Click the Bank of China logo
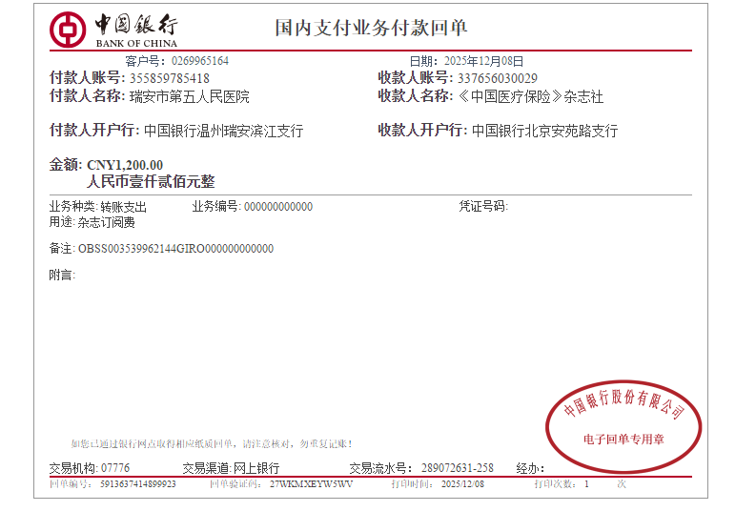Viewport: 756px width, 532px height. (114, 30)
